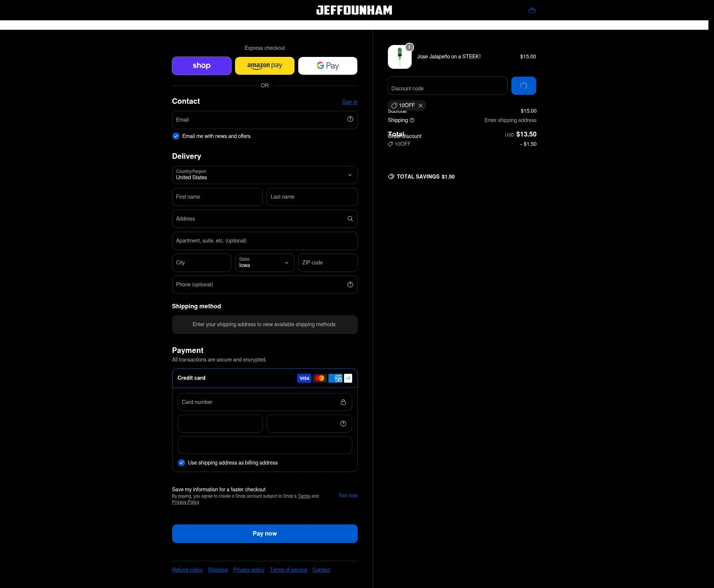Image resolution: width=714 pixels, height=588 pixels.
Task: Click the Jose Jalapeño on a STEEK! product name
Action: pos(449,57)
